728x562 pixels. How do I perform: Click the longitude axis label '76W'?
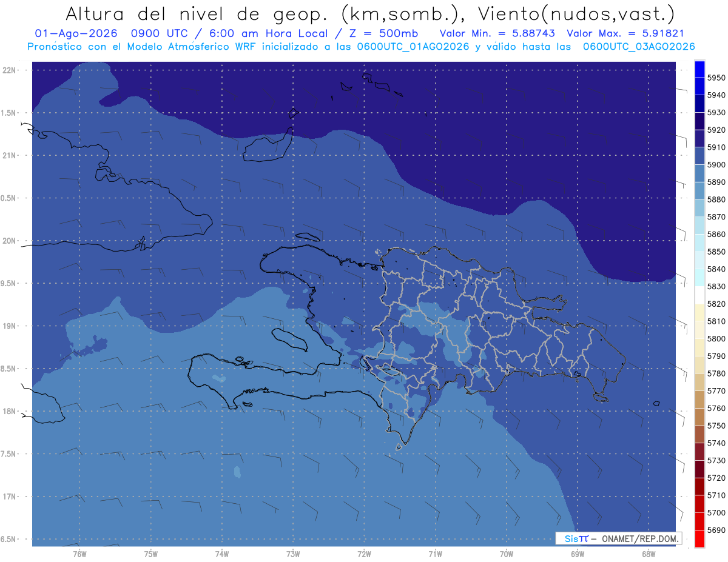[x=79, y=554]
